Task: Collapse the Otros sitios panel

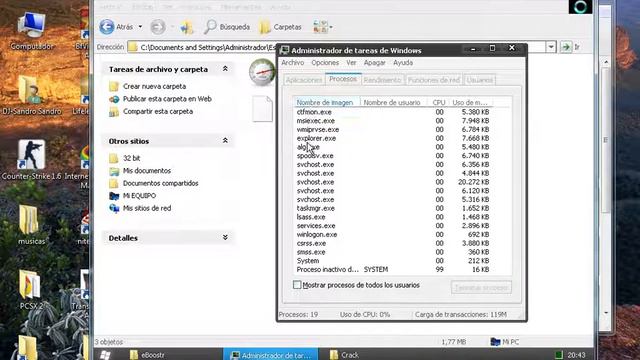Action: pyautogui.click(x=225, y=141)
